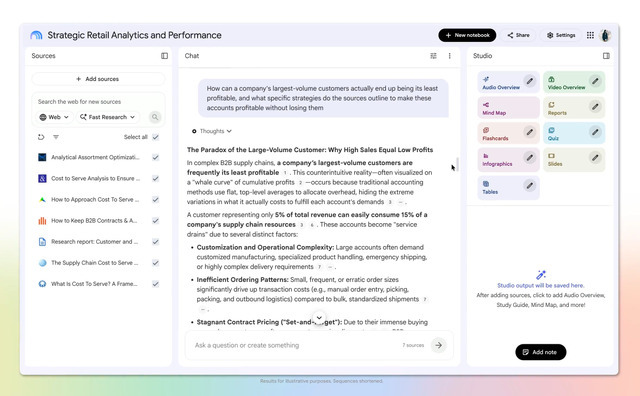This screenshot has width=640, height=396.
Task: Open the chat three-dot options menu
Action: point(449,56)
